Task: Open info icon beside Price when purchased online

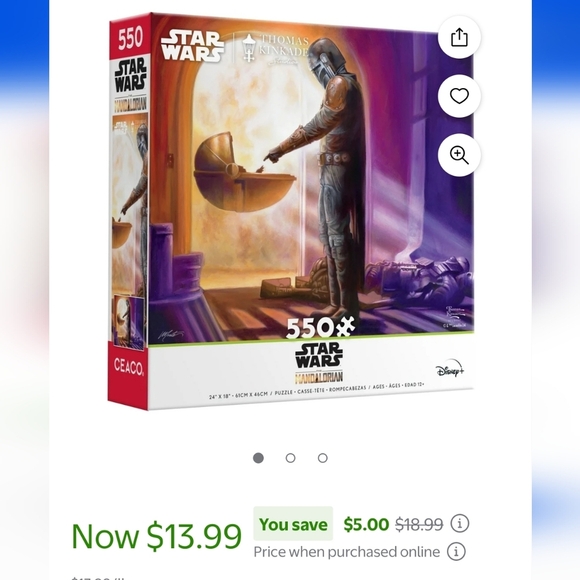Action: tap(456, 552)
